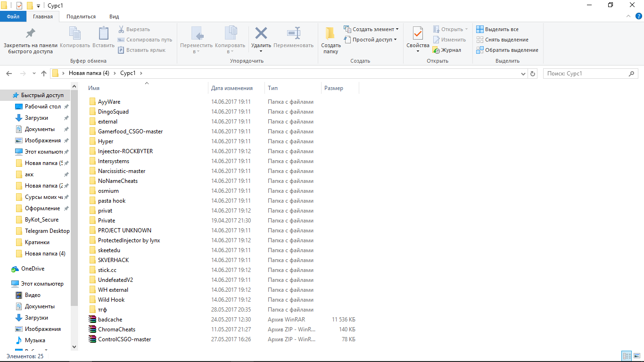Click Выделить все command

[x=497, y=29]
